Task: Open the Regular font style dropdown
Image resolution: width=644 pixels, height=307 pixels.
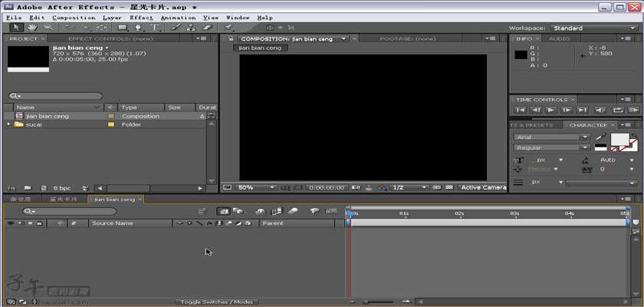Action: (x=551, y=147)
